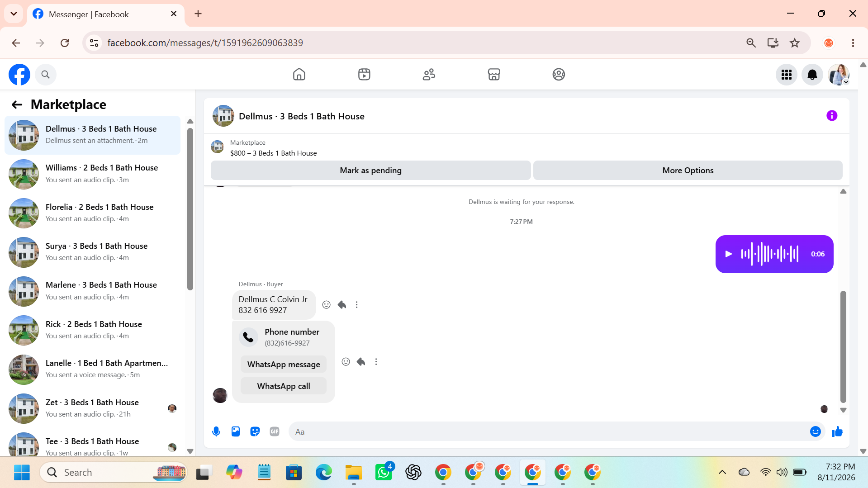Open the Friends icon
The width and height of the screenshot is (868, 488).
pyautogui.click(x=429, y=74)
